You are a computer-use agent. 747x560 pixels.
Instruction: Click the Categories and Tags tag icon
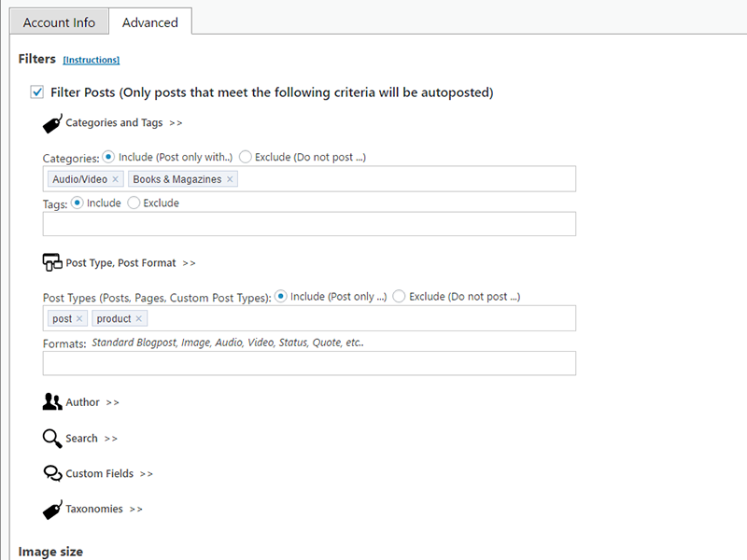coord(52,123)
